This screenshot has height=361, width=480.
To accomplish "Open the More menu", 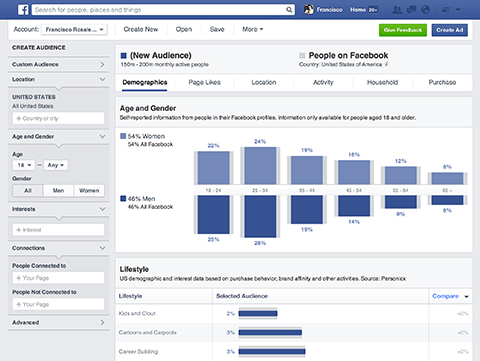I will (x=253, y=29).
